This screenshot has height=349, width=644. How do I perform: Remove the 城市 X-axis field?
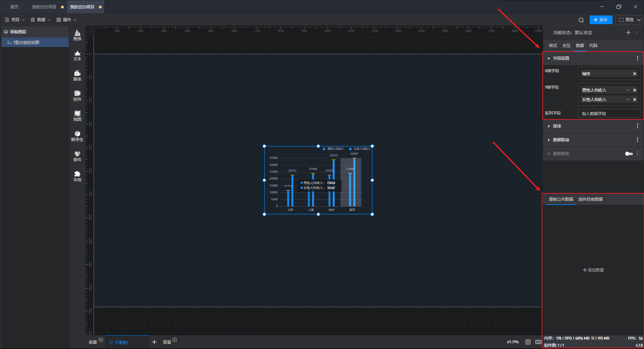[635, 74]
